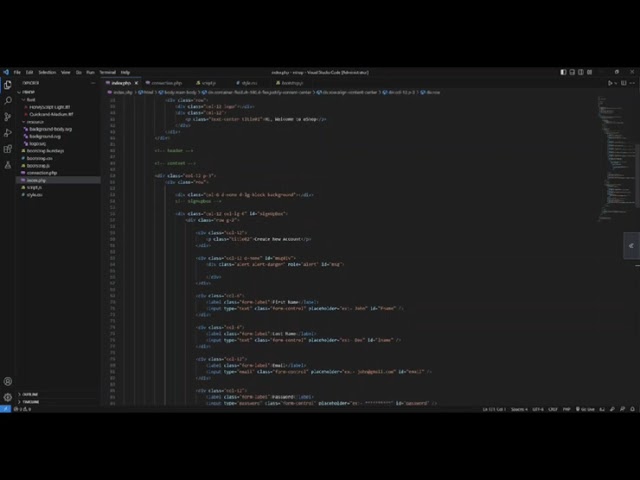Viewport: 640px width, 480px height.
Task: Open the Explorer view in activity bar
Action: pos(8,84)
